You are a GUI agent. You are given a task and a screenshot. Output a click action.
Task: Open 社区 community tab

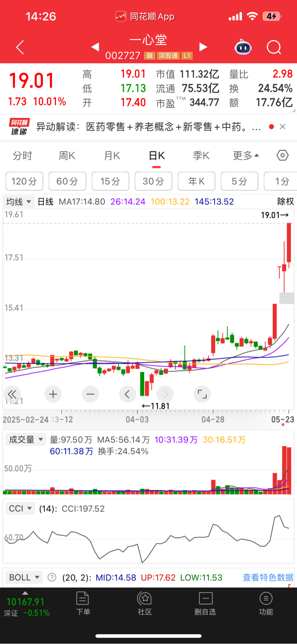pyautogui.click(x=145, y=603)
